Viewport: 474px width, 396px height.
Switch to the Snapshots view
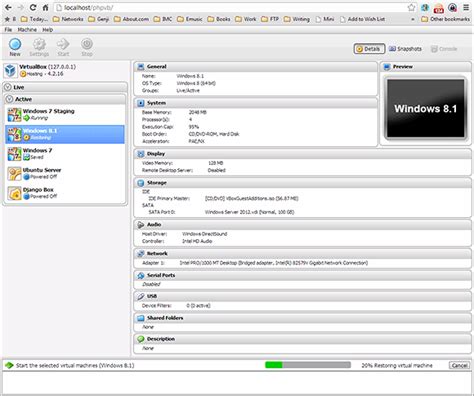(x=405, y=49)
